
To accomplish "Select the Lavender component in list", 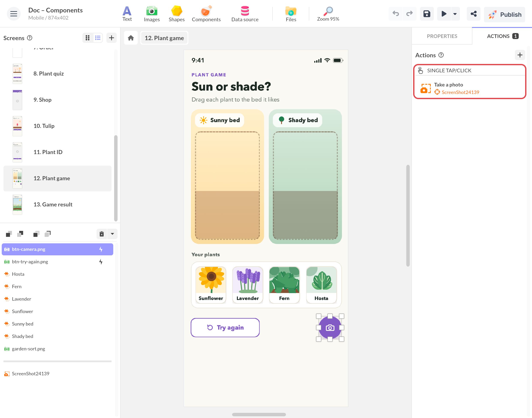I will click(x=57, y=299).
